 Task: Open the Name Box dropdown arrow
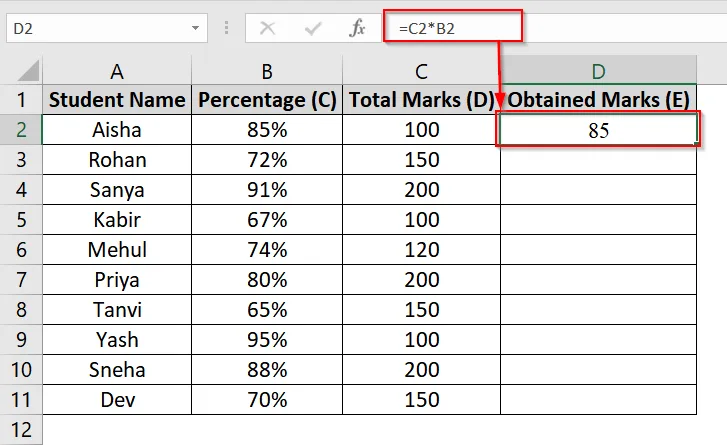tap(196, 28)
